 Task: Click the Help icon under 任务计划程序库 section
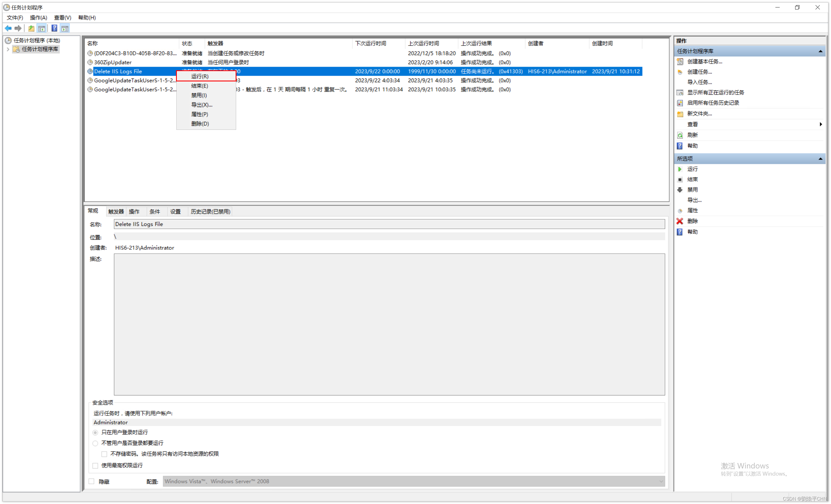pyautogui.click(x=680, y=146)
